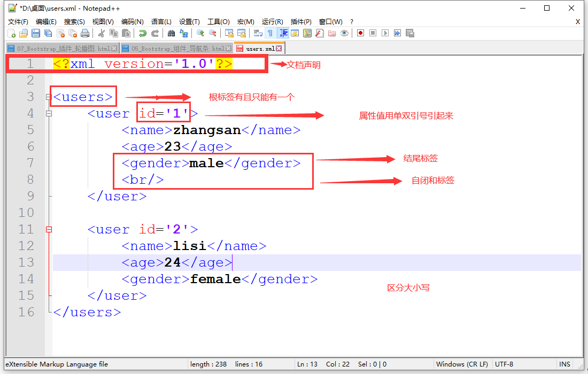Toggle synchronize vertical scrolling icon
The height and width of the screenshot is (374, 588).
tap(229, 33)
